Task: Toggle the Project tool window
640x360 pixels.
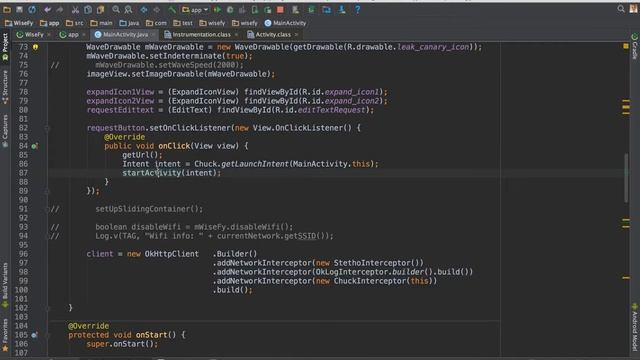Action: [x=5, y=47]
